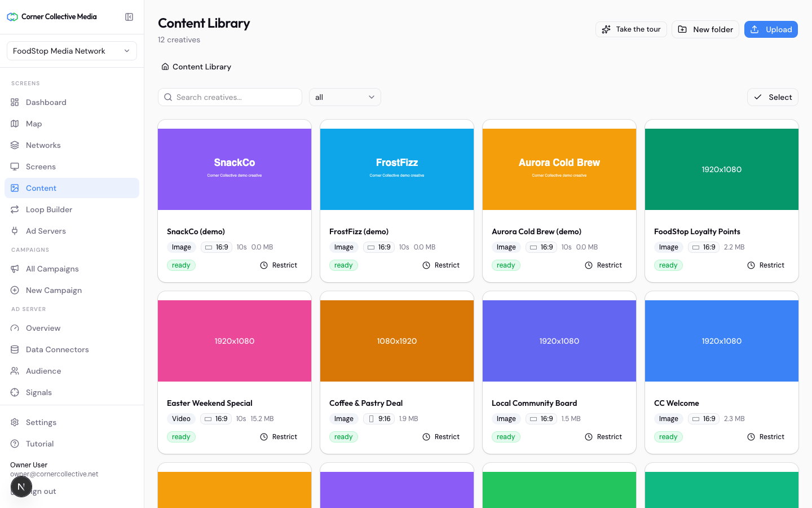Open the SnackCo purple thumbnail
This screenshot has width=812, height=508.
coord(235,169)
